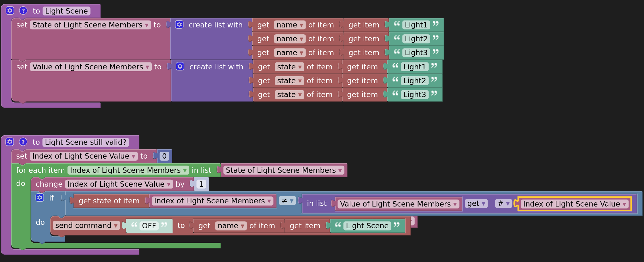Click question mark on Light Scene still valid procedure
Viewport: 644px width, 262px height.
coord(23,142)
